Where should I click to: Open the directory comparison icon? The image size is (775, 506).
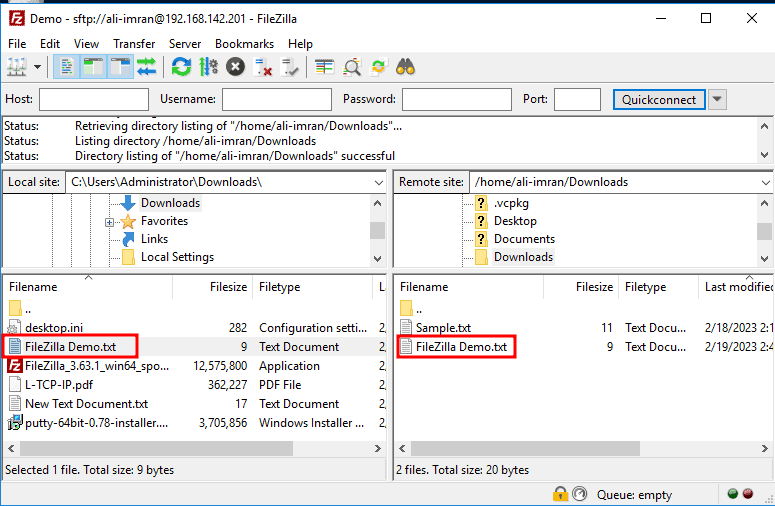(x=324, y=67)
